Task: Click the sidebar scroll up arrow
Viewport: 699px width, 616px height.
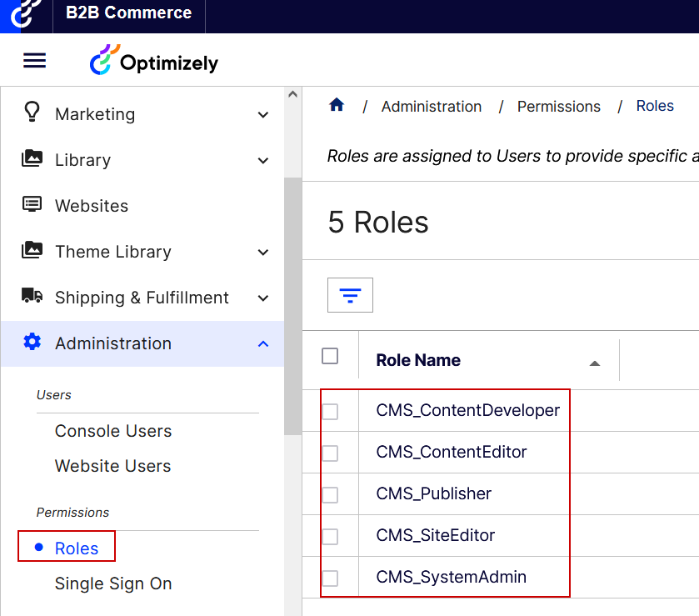Action: 292,94
